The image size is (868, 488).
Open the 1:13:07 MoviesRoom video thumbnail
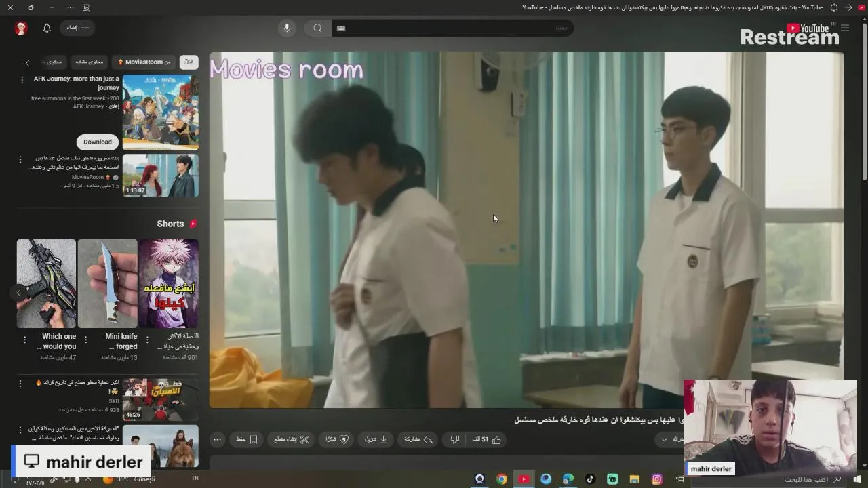[161, 176]
